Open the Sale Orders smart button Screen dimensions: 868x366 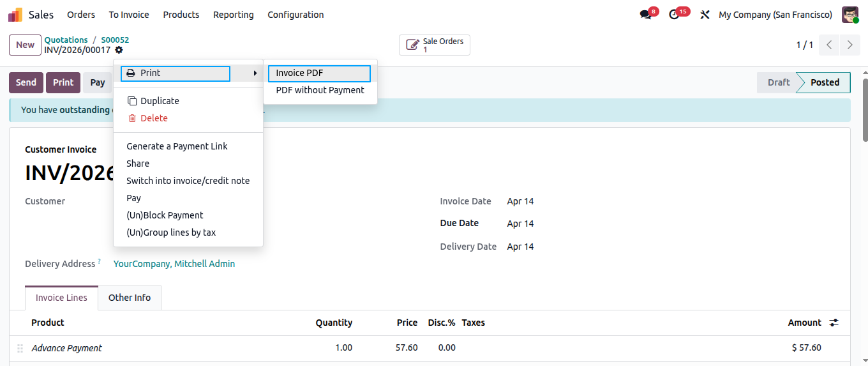[x=435, y=45]
